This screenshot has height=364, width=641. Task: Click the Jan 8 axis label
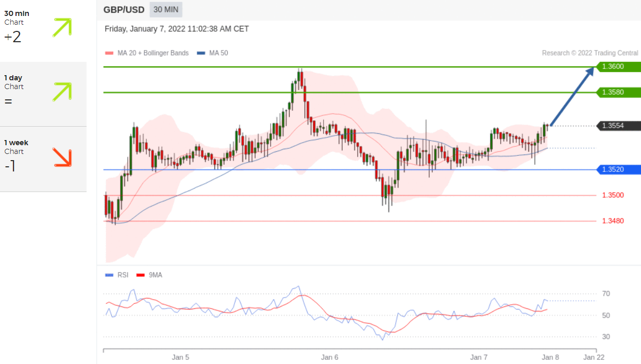(x=550, y=357)
